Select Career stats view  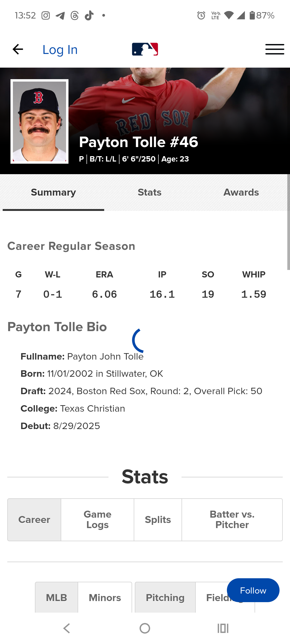tap(34, 520)
